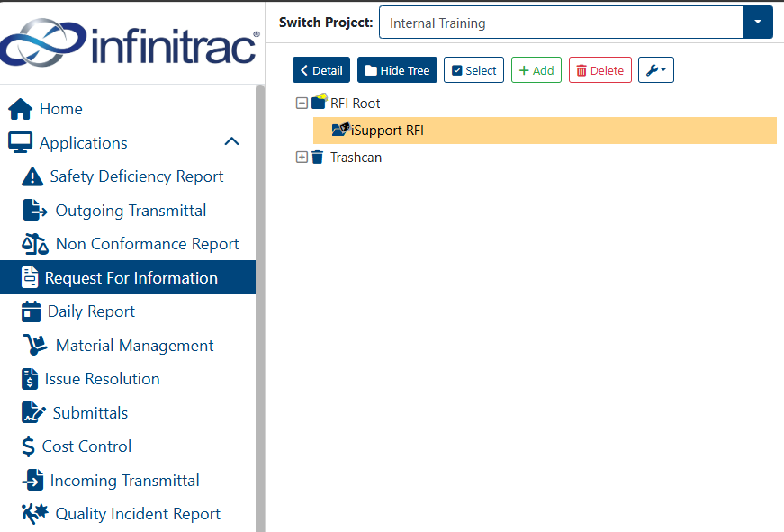This screenshot has width=784, height=532.
Task: Click the Applications monitor icon
Action: point(20,142)
